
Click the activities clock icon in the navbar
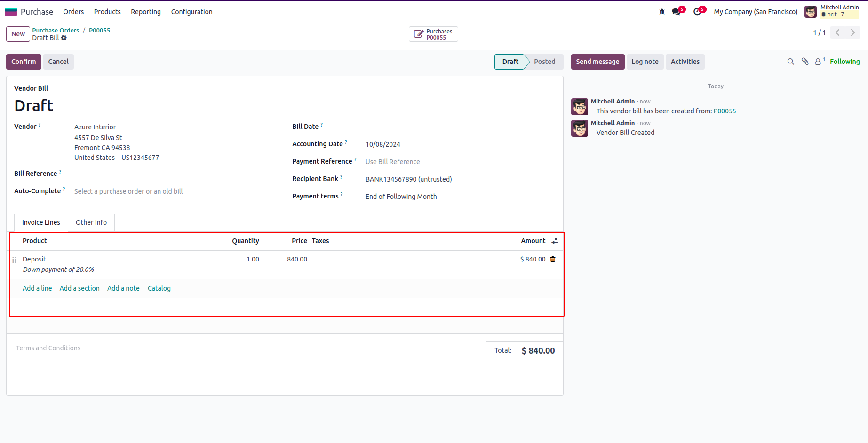click(697, 12)
